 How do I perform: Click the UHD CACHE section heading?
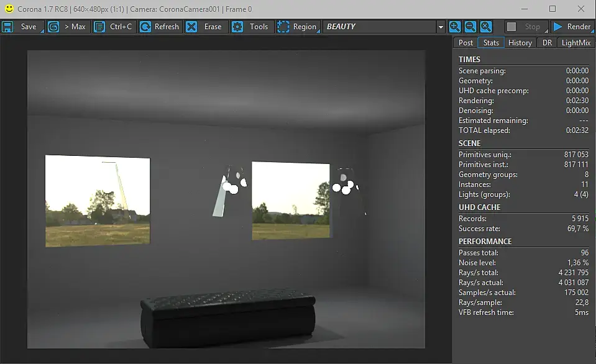[x=479, y=207]
